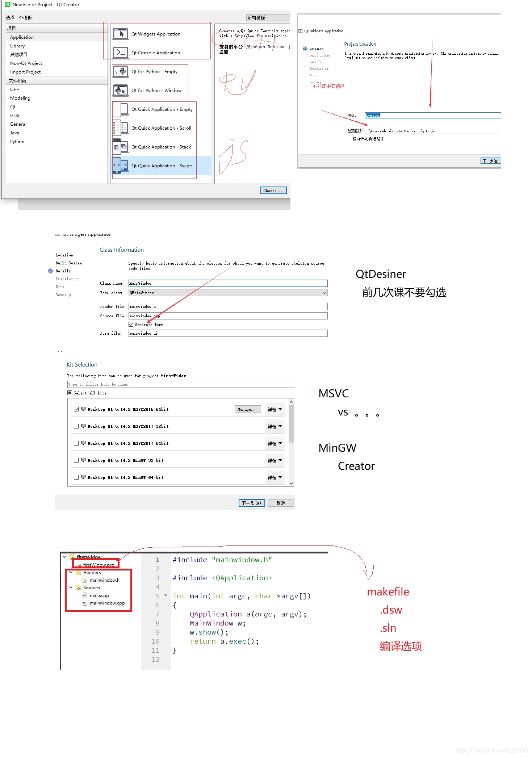Expand details for the MinGW 64-bit kit
Screen dimensions: 532x757
[x=275, y=477]
